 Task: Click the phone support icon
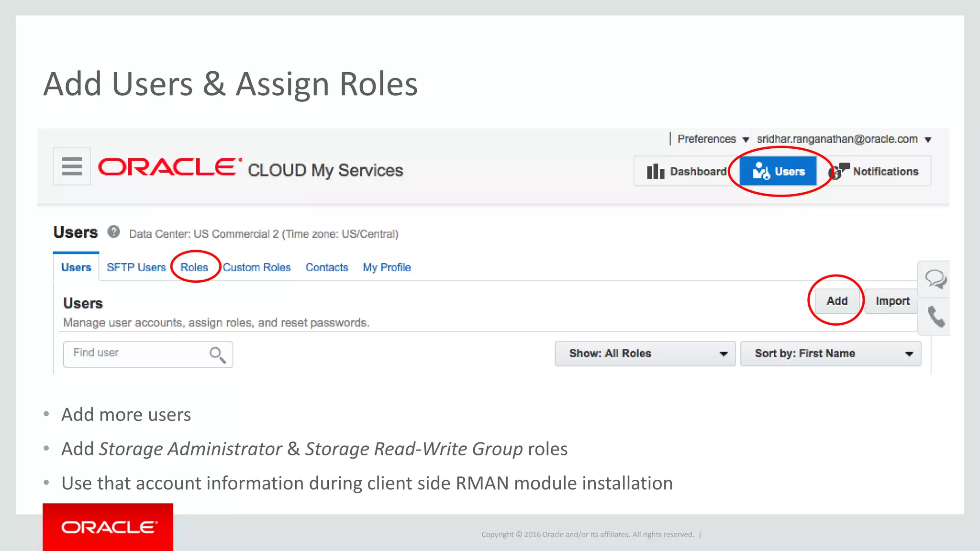point(935,317)
